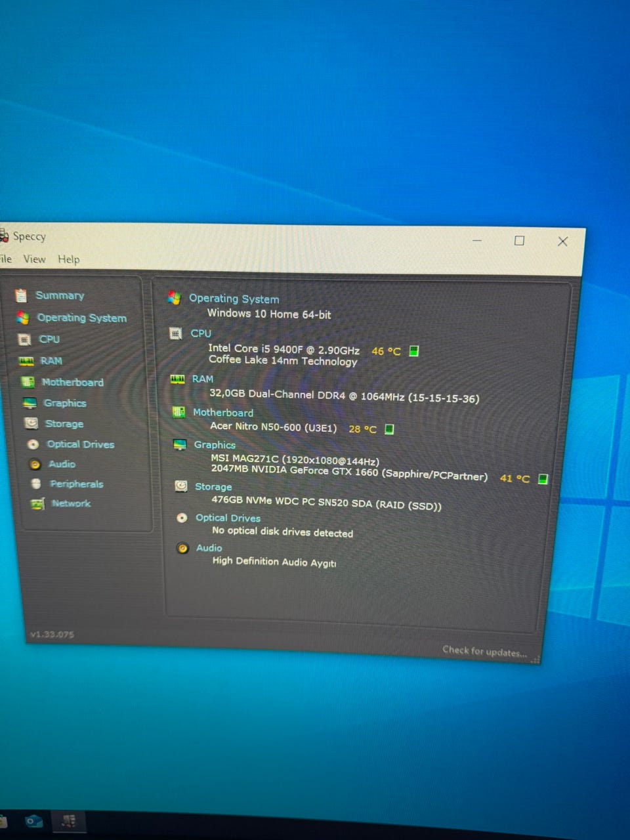This screenshot has width=630, height=840.
Task: Click the Optical Drives icon in summary panel
Action: click(182, 518)
